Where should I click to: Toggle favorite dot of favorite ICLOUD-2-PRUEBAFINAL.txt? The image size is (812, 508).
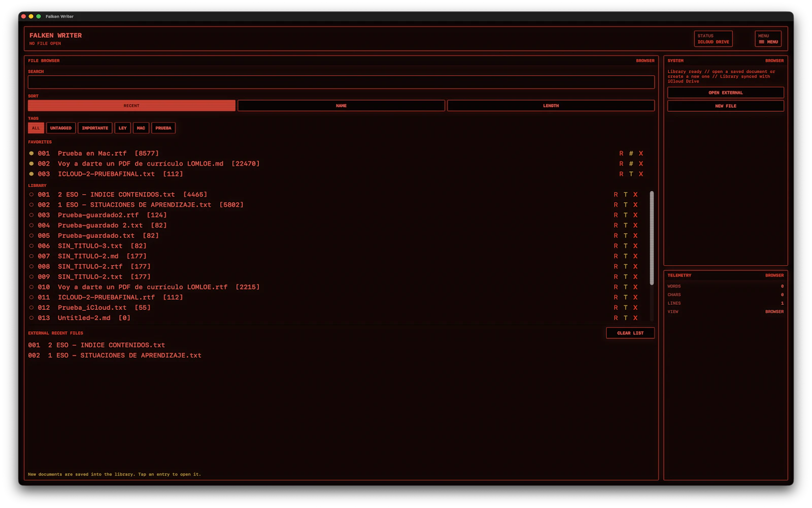pyautogui.click(x=31, y=174)
